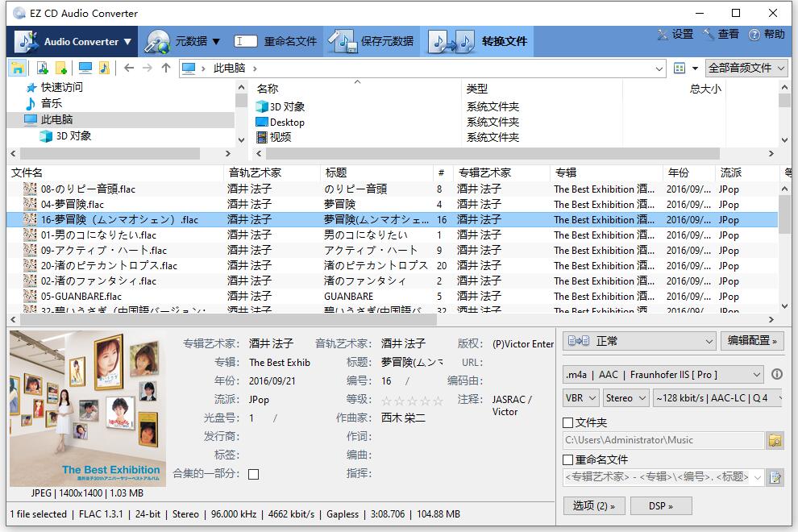Set the five-star rating
This screenshot has height=532, width=798.
[438, 401]
